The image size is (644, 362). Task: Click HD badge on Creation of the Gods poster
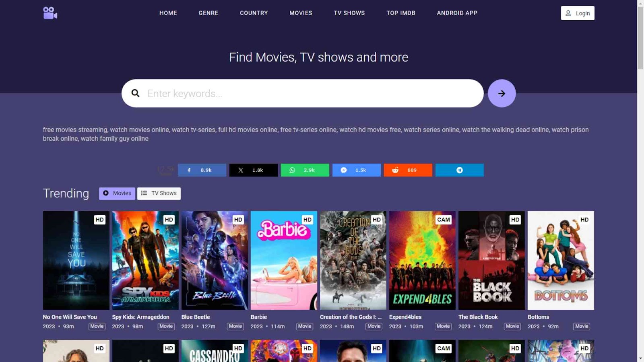377,220
